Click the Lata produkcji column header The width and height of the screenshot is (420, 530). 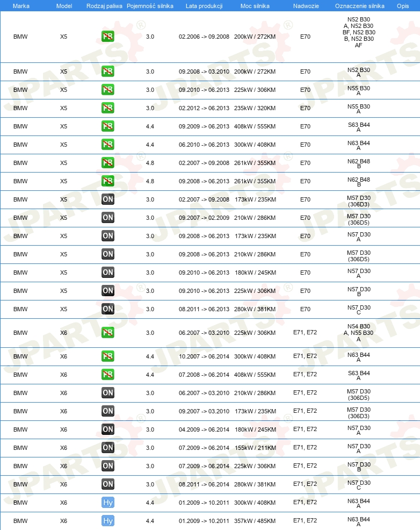coord(204,6)
